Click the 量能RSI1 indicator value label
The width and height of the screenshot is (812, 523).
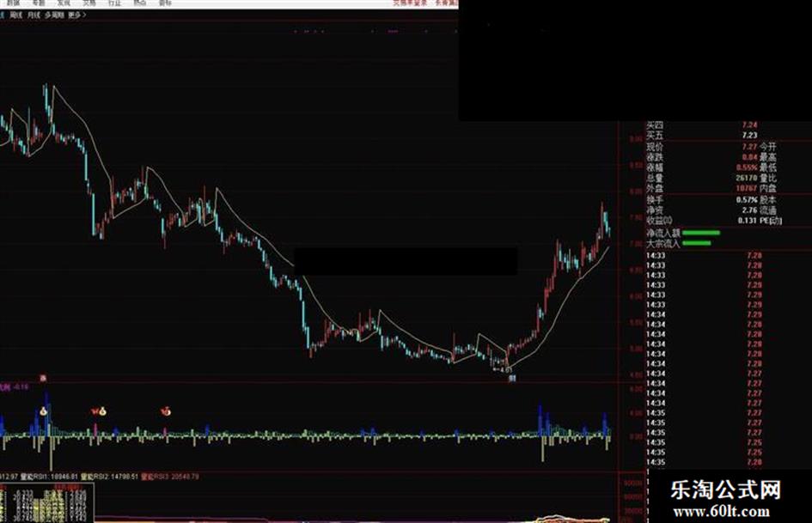coord(49,477)
